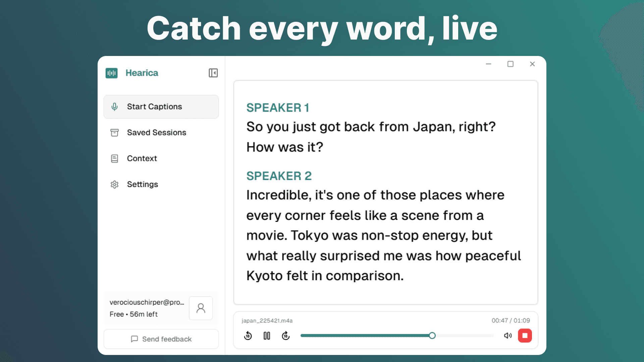The height and width of the screenshot is (362, 644).
Task: Pause playback of japan_225421.m4a
Action: click(267, 336)
